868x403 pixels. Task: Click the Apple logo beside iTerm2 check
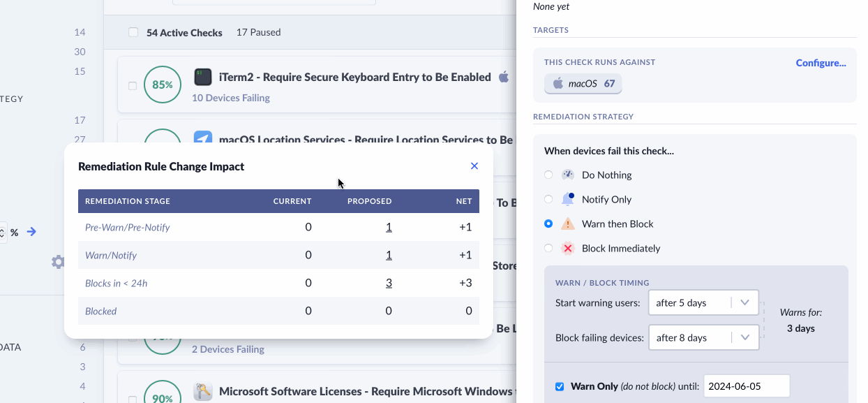tap(504, 77)
